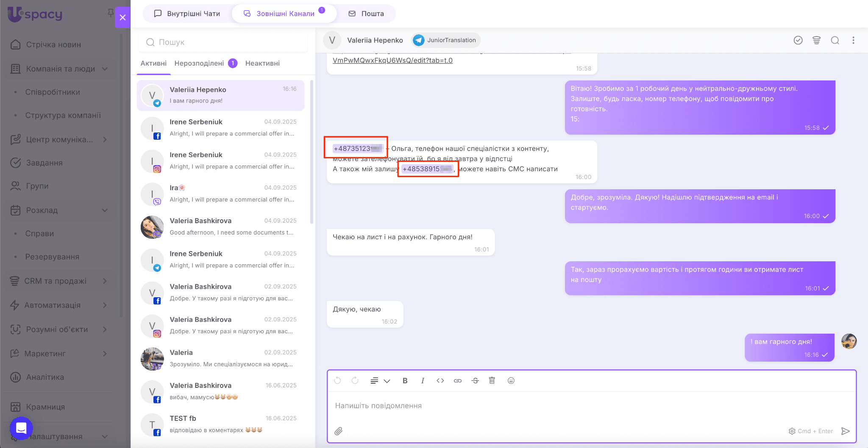Insert a link using the link icon
The width and height of the screenshot is (868, 448).
[x=458, y=381]
